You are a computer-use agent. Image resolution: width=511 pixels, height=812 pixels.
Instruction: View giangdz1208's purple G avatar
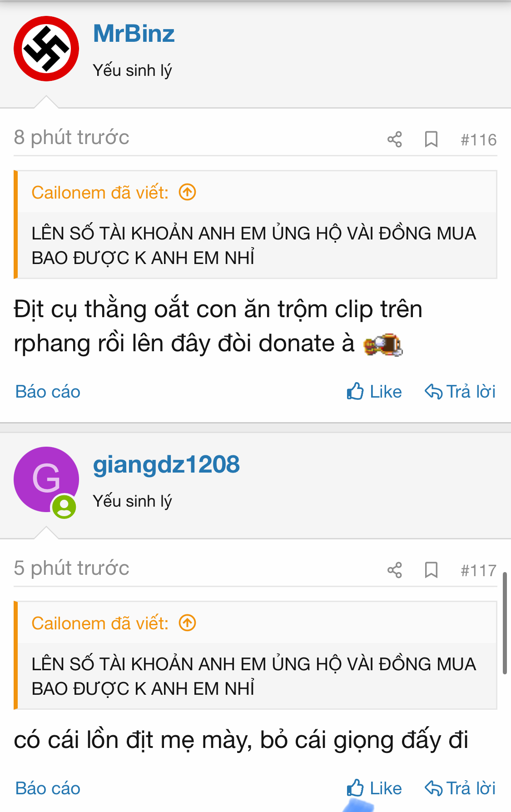pyautogui.click(x=46, y=479)
